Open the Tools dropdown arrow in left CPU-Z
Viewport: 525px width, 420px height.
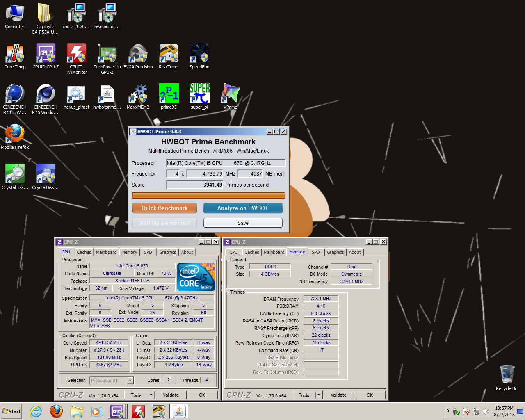tap(151, 395)
